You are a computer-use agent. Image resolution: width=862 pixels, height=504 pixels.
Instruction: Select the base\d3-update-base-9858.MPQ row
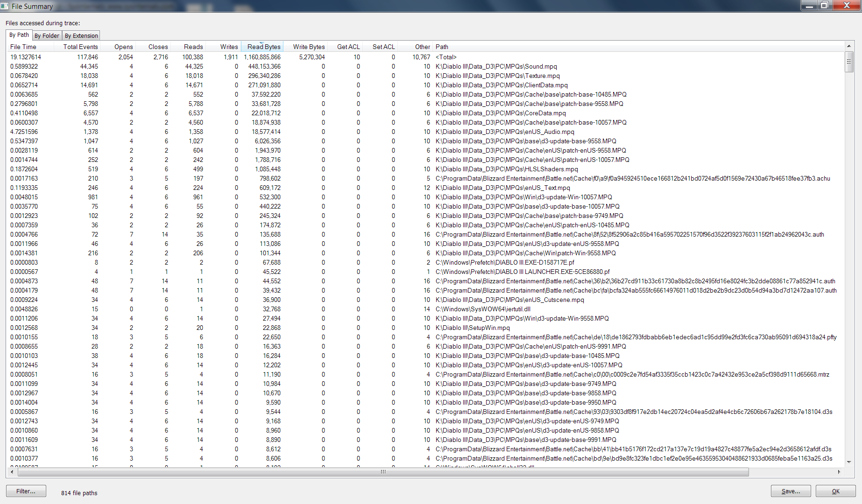click(426, 393)
